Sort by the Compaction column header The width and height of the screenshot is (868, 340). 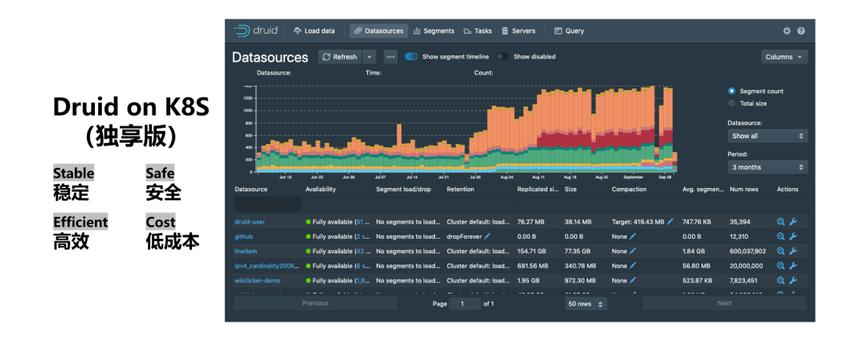628,190
